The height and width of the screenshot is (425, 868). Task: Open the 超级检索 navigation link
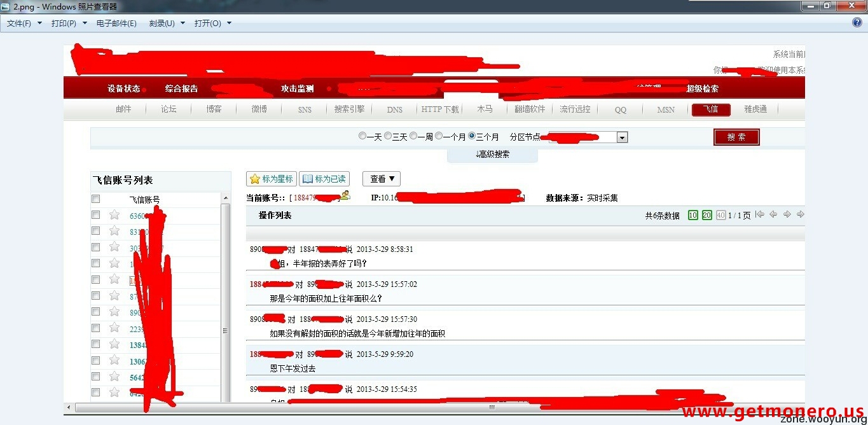(x=702, y=89)
